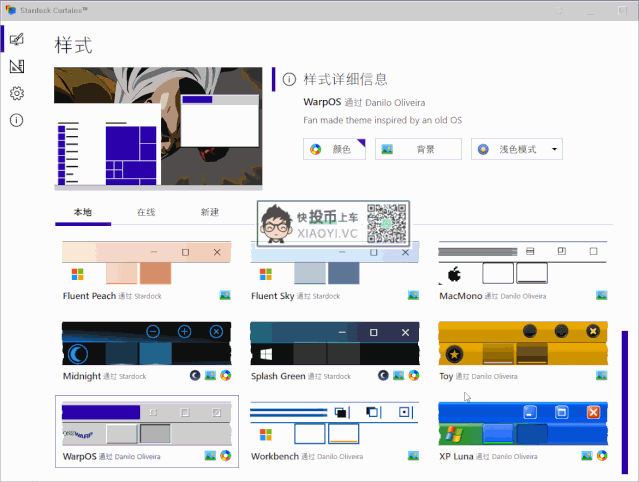Select the Workbench style thumbnail
Screen dimensions: 639x482
coord(335,423)
